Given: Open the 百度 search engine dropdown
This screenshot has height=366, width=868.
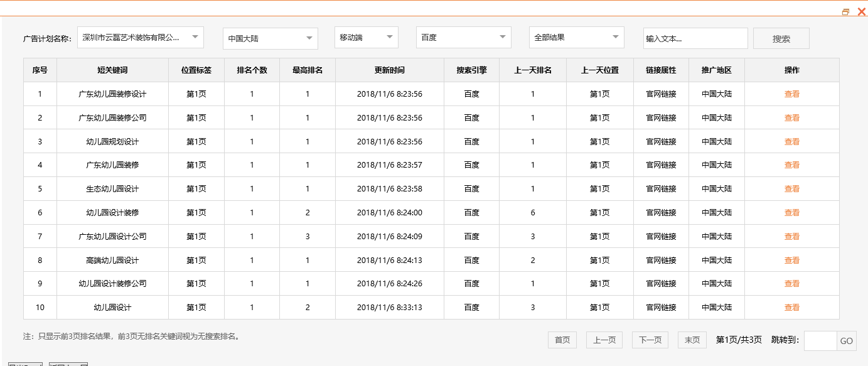Looking at the screenshot, I should (463, 37).
